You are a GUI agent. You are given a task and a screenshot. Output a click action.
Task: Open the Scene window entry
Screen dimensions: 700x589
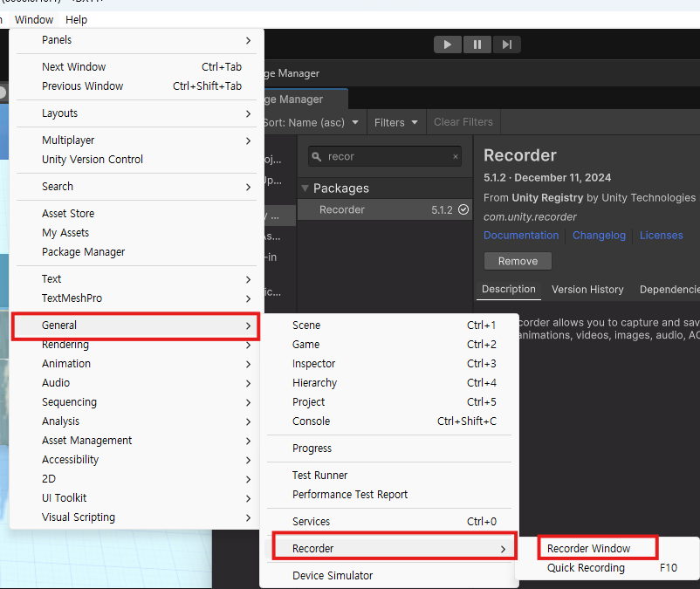point(388,325)
